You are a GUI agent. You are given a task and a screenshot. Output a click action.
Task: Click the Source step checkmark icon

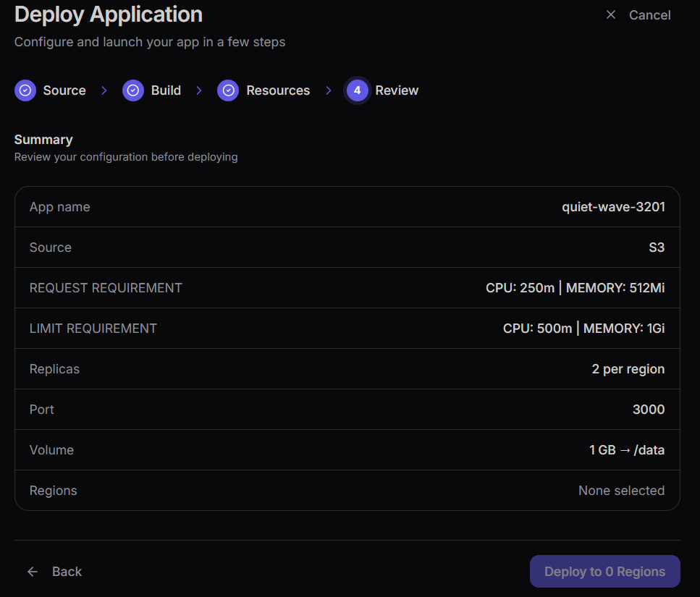(25, 90)
